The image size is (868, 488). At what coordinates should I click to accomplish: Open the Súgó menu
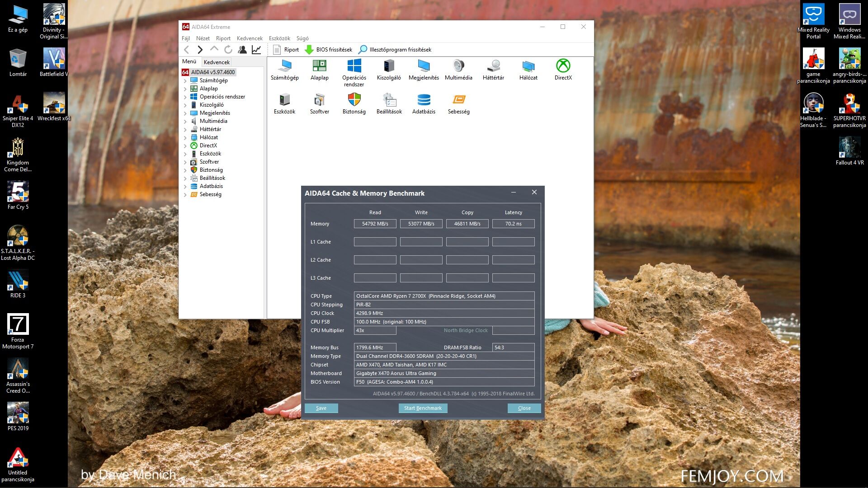(302, 38)
